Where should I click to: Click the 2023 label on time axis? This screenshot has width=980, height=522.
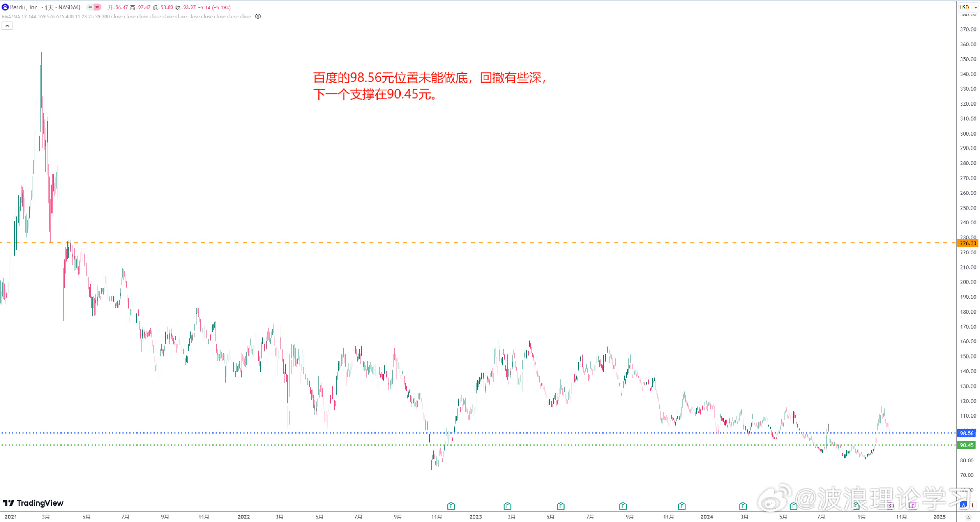pos(475,517)
